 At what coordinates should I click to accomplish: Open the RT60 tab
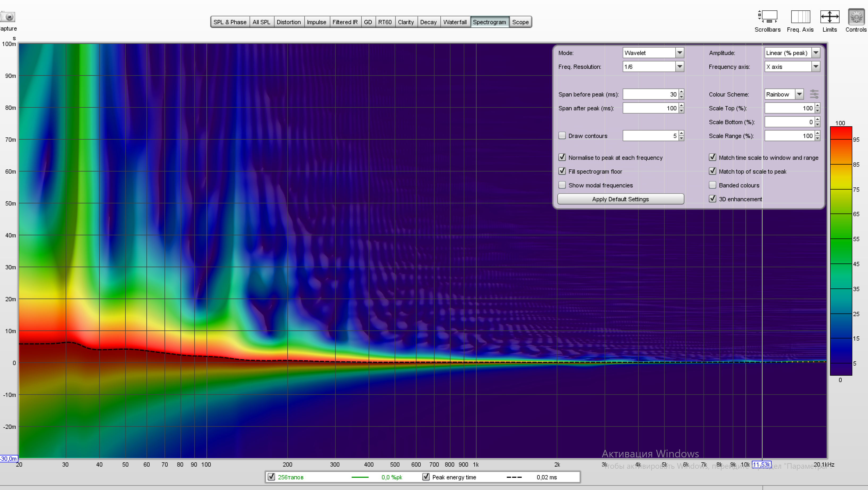click(385, 22)
